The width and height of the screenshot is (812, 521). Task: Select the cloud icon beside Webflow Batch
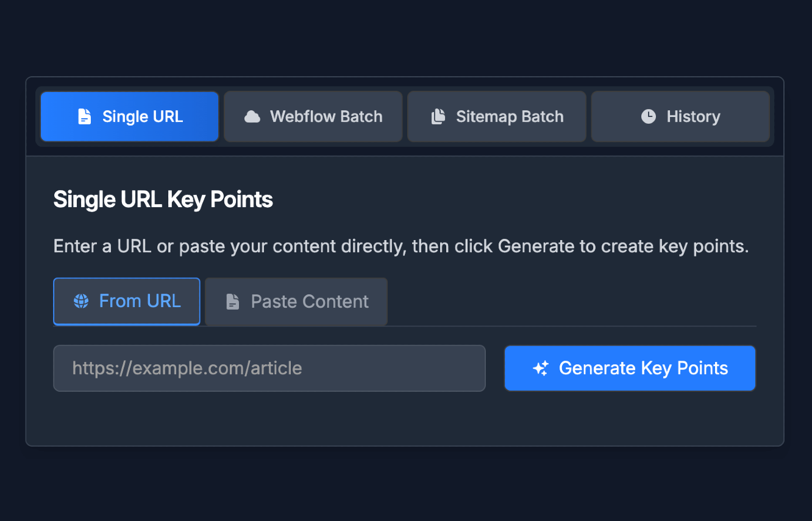tap(253, 116)
